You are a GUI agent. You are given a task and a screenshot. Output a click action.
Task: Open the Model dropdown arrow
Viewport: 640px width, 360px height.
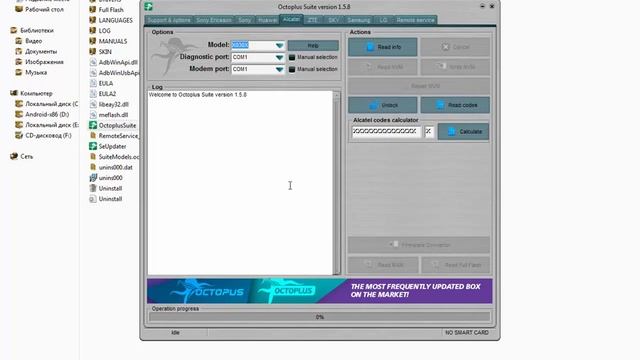pos(279,45)
